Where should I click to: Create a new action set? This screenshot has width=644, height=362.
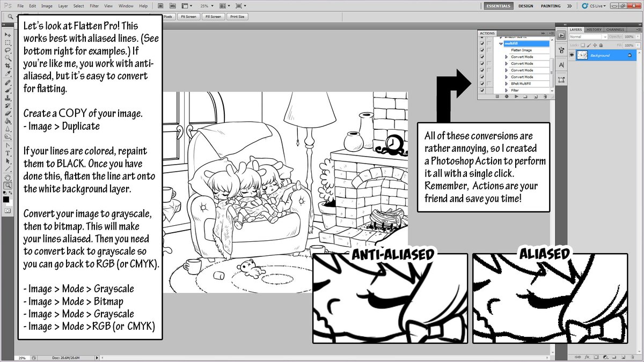coord(525,97)
